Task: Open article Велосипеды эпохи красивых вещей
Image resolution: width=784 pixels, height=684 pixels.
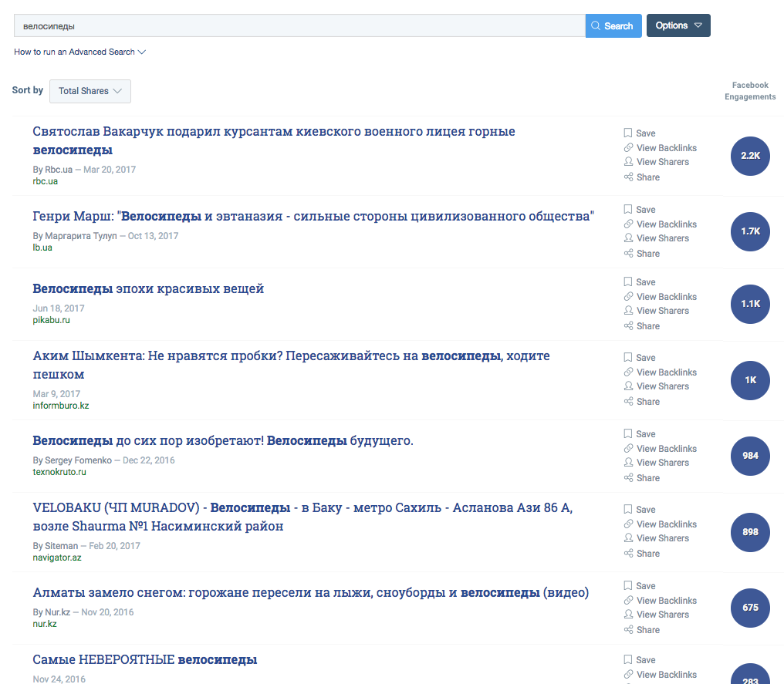Action: 148,288
